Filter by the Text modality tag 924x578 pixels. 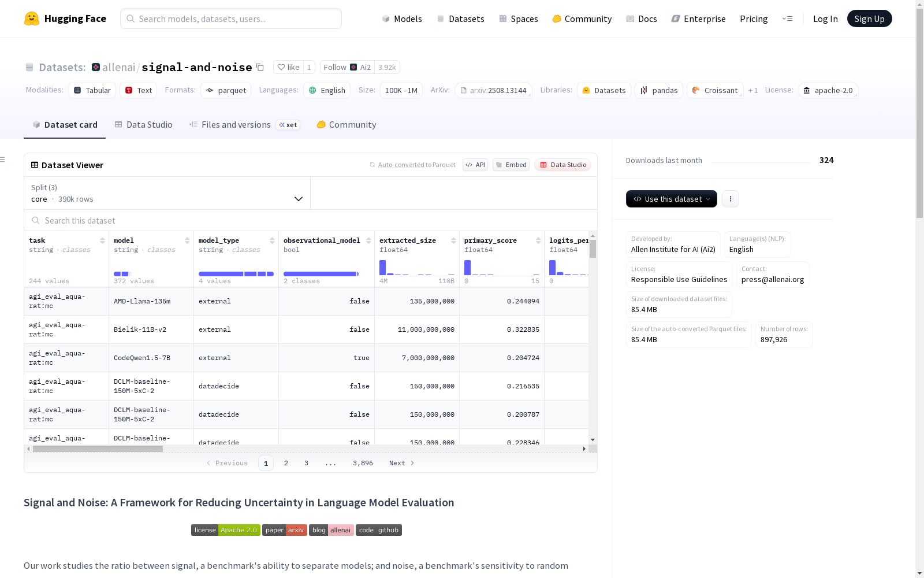pos(139,90)
